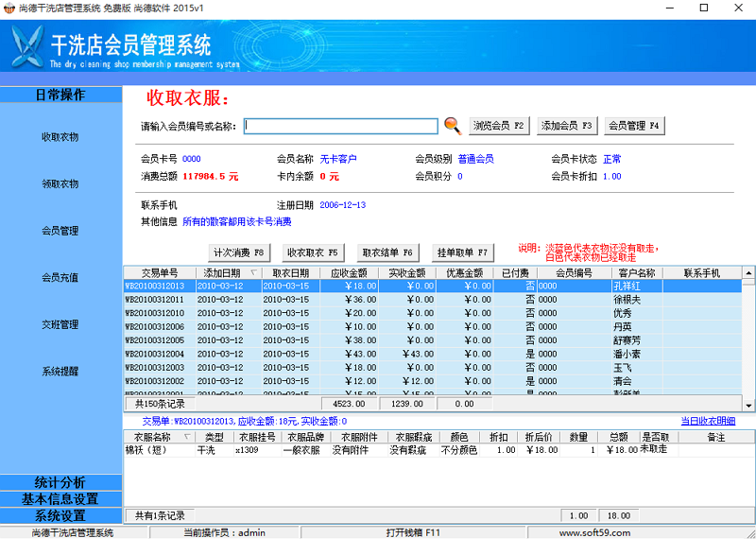Open 领取衣物 in the sidebar

point(60,183)
